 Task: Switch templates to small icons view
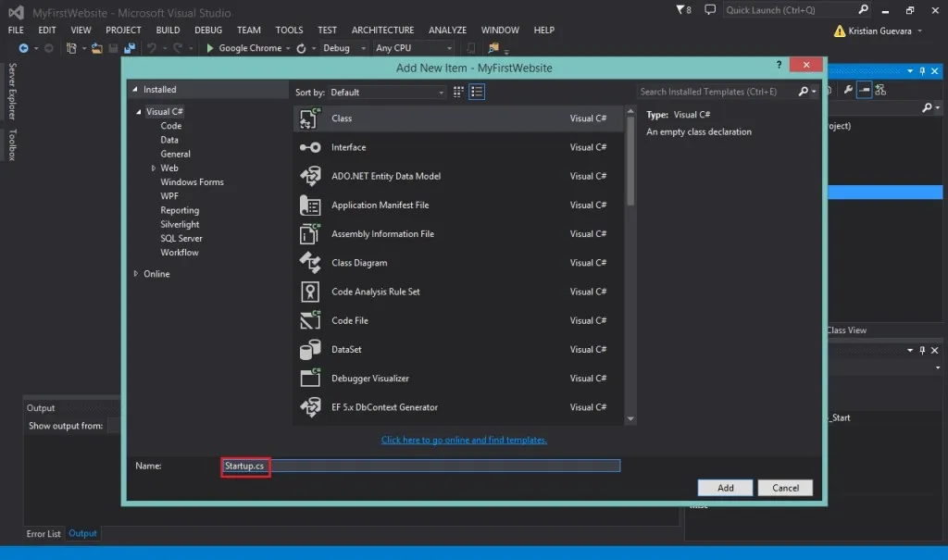pos(458,92)
